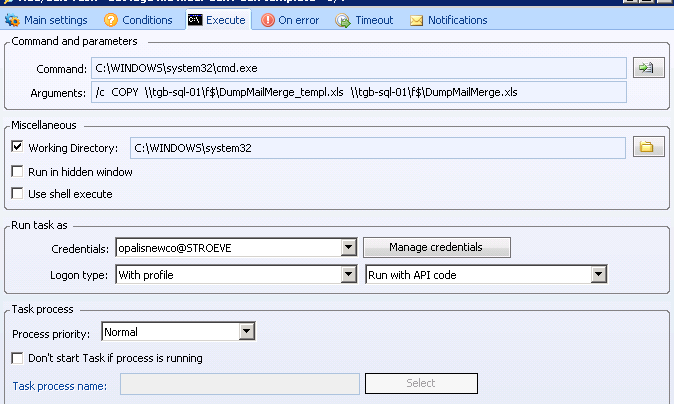Click the browse command arrow icon
The image size is (674, 404).
(x=645, y=68)
